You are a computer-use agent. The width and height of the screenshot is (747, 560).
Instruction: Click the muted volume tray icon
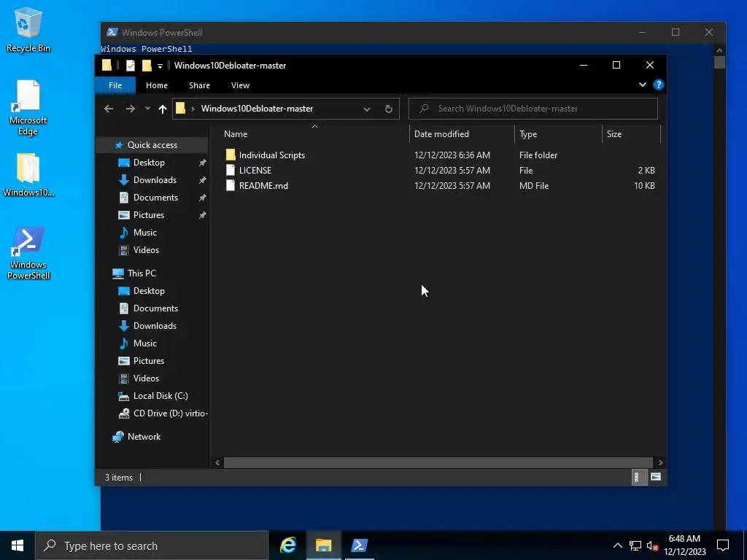653,545
